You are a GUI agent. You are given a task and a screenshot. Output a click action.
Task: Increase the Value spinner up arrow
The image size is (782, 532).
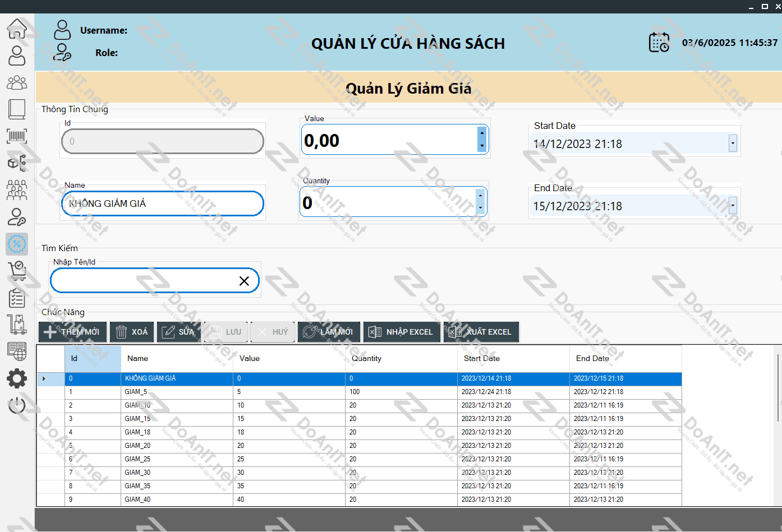click(481, 133)
